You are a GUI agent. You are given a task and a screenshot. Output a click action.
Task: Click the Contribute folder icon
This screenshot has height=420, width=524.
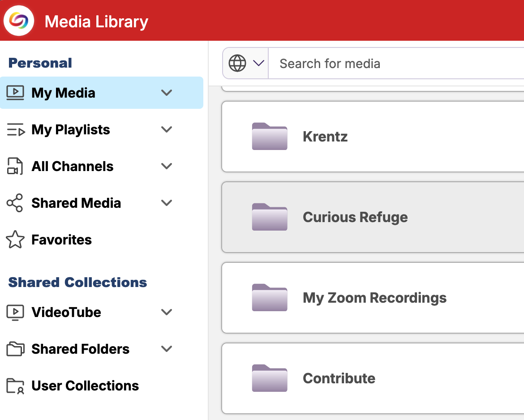[270, 378]
